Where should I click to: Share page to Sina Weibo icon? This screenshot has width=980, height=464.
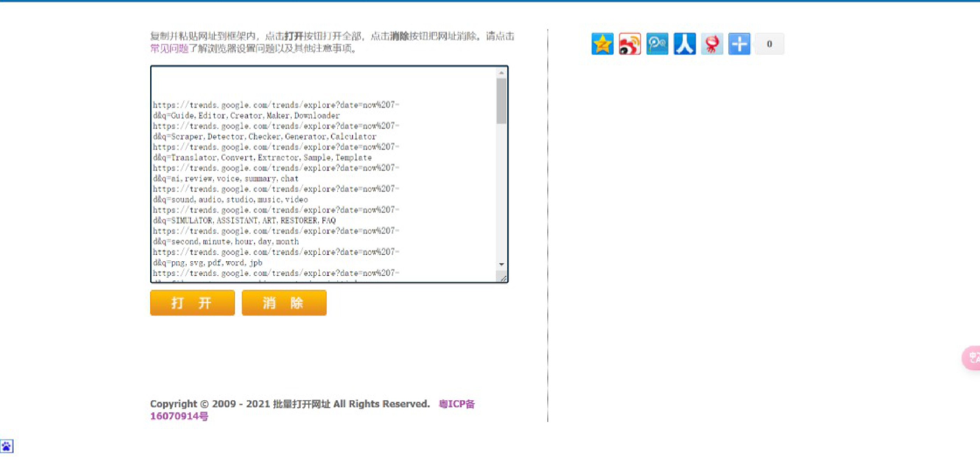tap(630, 44)
